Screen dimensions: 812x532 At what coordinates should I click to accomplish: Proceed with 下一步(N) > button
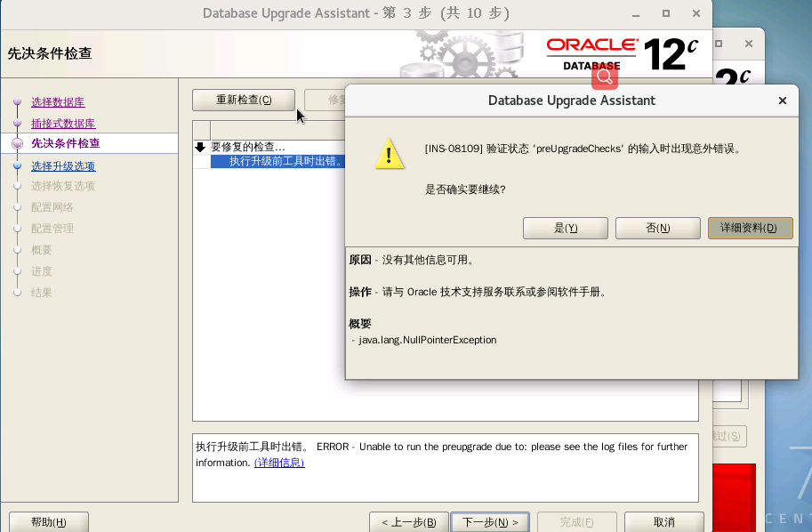[x=490, y=522]
